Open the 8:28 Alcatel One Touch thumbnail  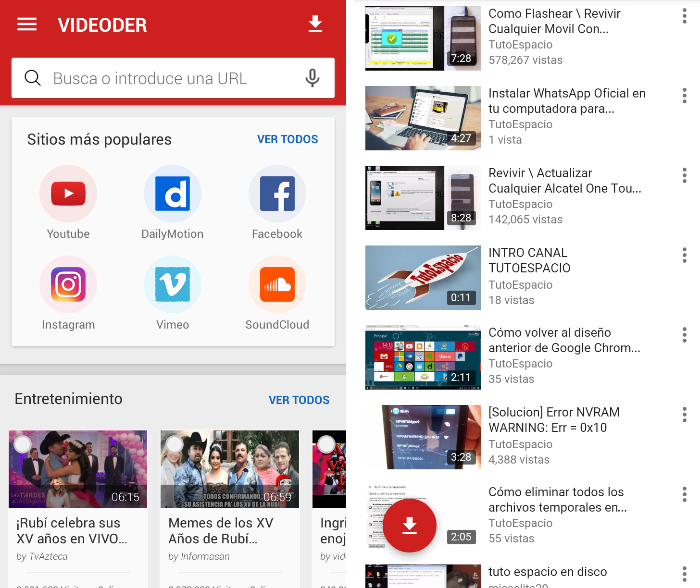click(x=423, y=198)
